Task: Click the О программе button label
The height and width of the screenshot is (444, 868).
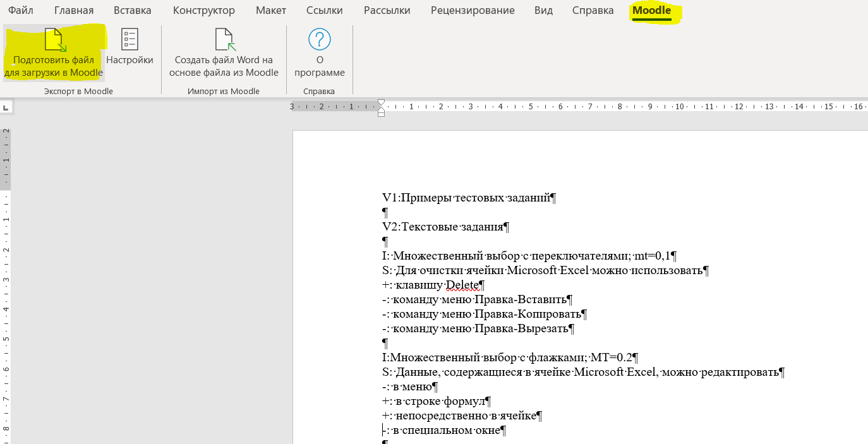Action: point(320,66)
